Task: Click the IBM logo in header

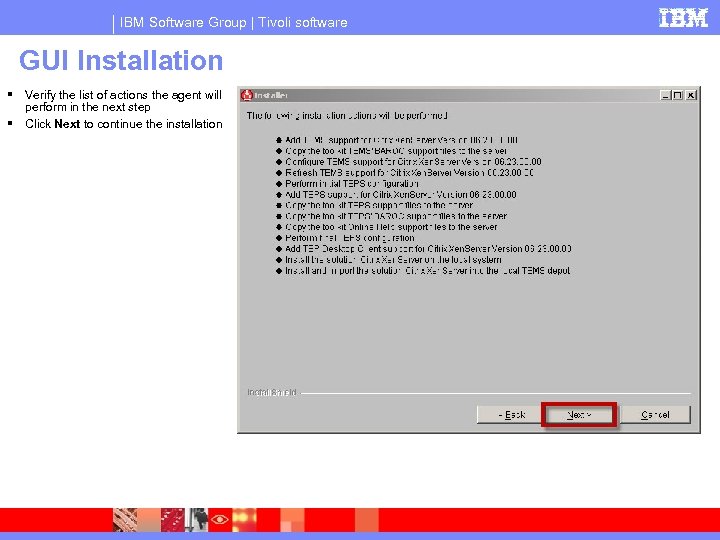Action: (683, 18)
